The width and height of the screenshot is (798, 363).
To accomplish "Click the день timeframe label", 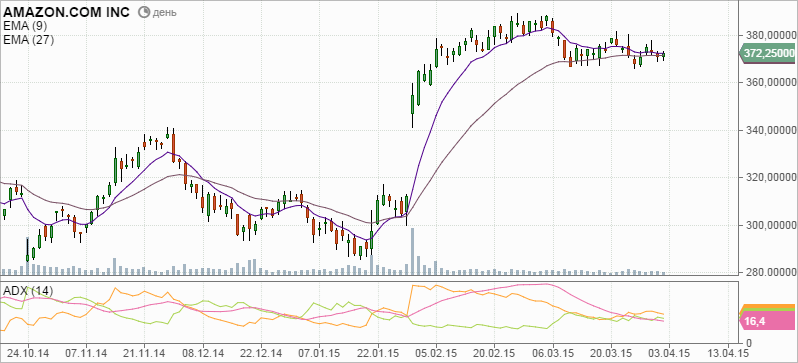I will 164,12.
